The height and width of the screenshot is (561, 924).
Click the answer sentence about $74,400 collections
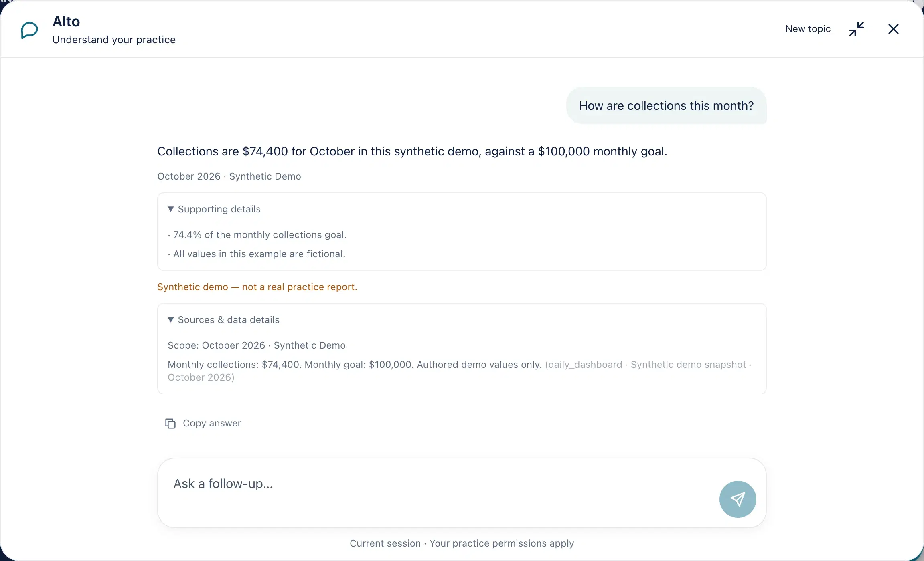tap(412, 151)
